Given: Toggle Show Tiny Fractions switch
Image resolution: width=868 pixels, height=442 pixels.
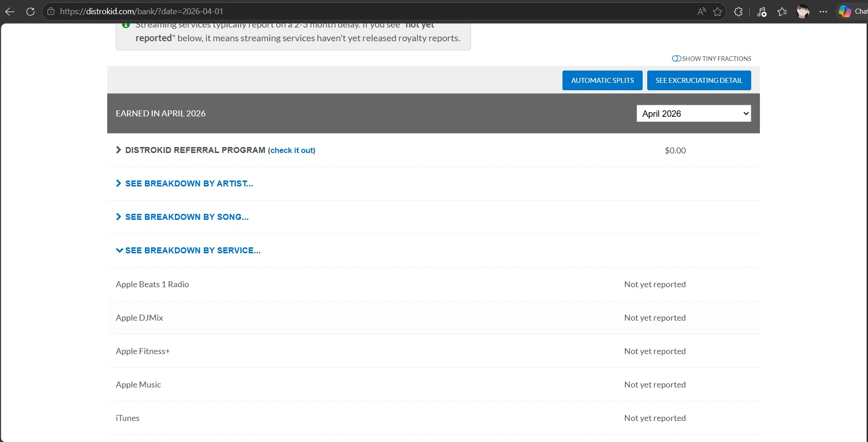Looking at the screenshot, I should pyautogui.click(x=676, y=59).
